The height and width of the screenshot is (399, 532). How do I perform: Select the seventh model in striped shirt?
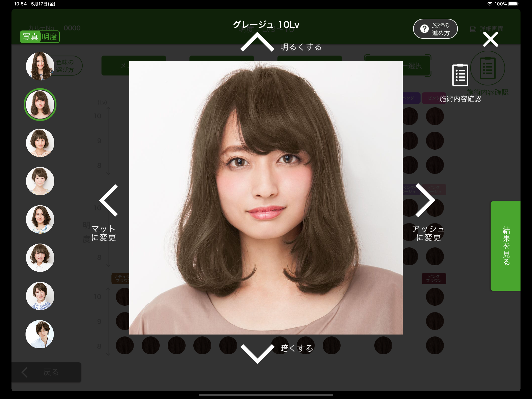[40, 296]
